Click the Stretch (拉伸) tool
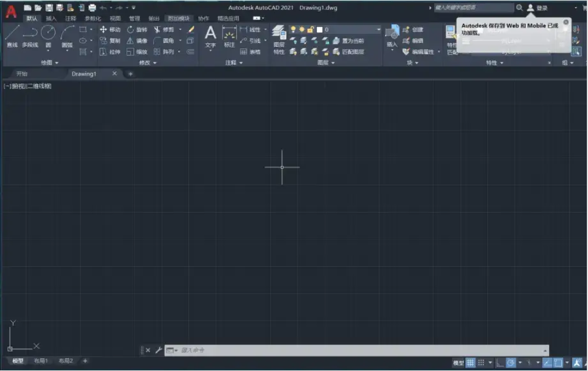The height and width of the screenshot is (371, 588). (110, 51)
